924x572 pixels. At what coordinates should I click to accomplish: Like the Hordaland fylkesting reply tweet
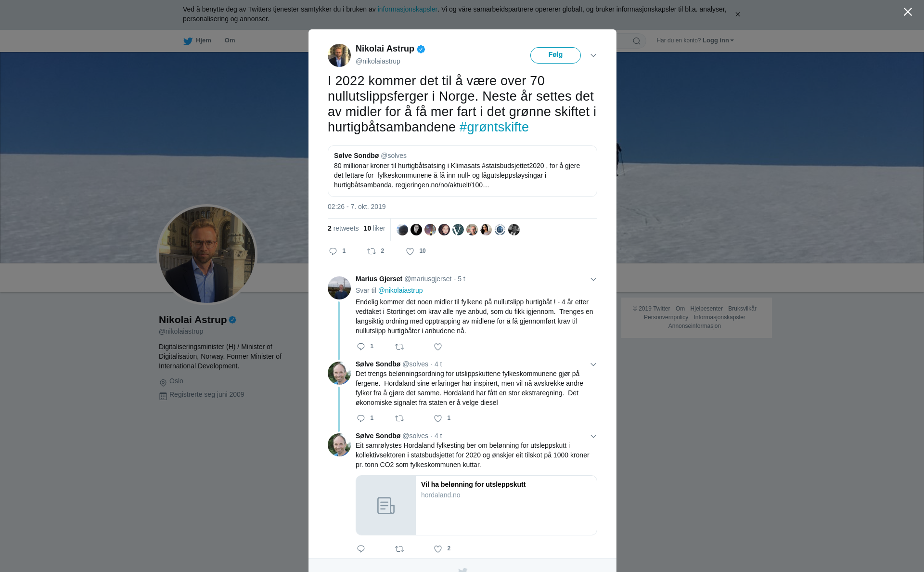tap(438, 549)
